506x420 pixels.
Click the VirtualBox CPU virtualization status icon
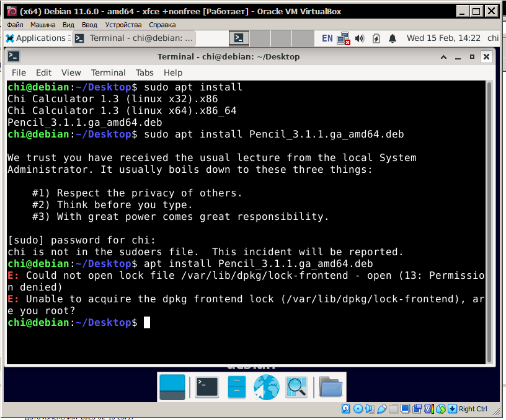click(x=429, y=409)
